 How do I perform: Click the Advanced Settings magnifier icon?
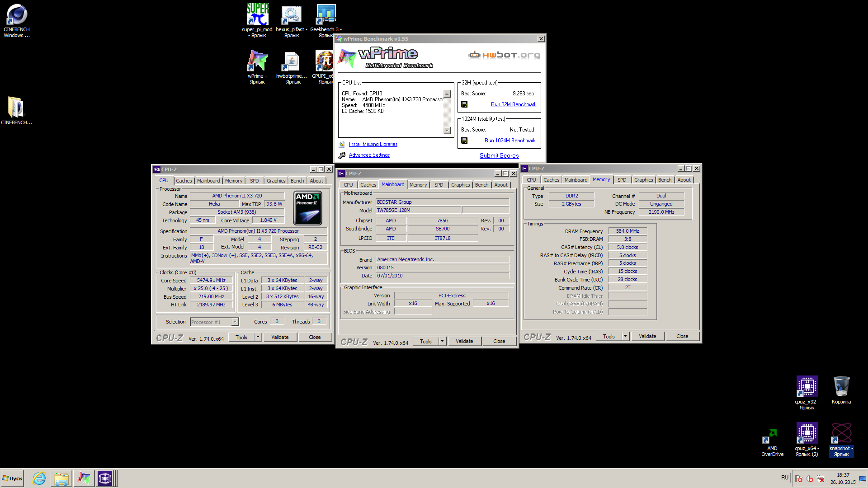(x=342, y=155)
